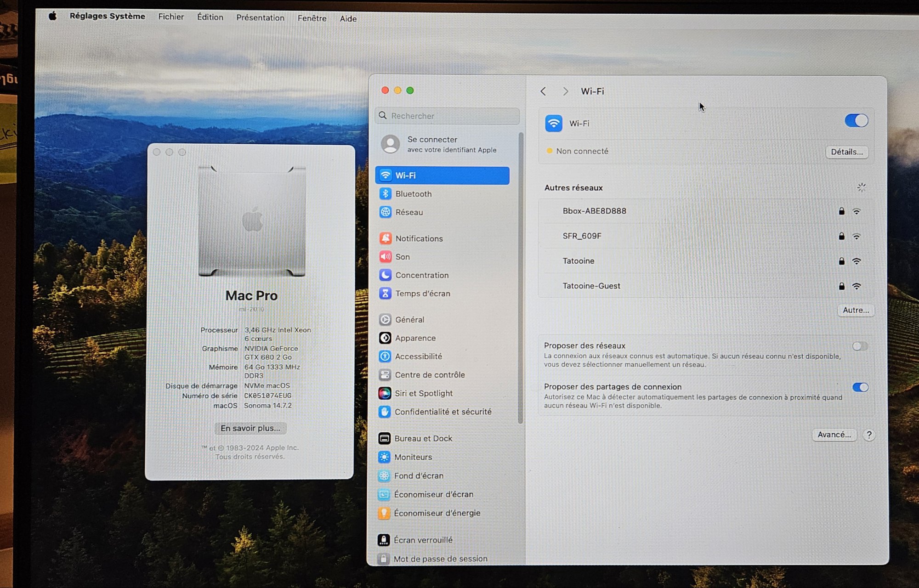The height and width of the screenshot is (588, 919).
Task: Click the Apple menu icon
Action: [x=53, y=16]
